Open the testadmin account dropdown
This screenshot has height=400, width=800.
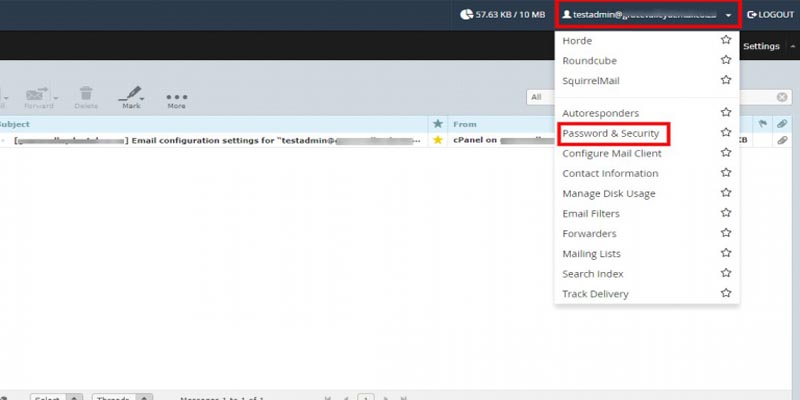pyautogui.click(x=647, y=15)
